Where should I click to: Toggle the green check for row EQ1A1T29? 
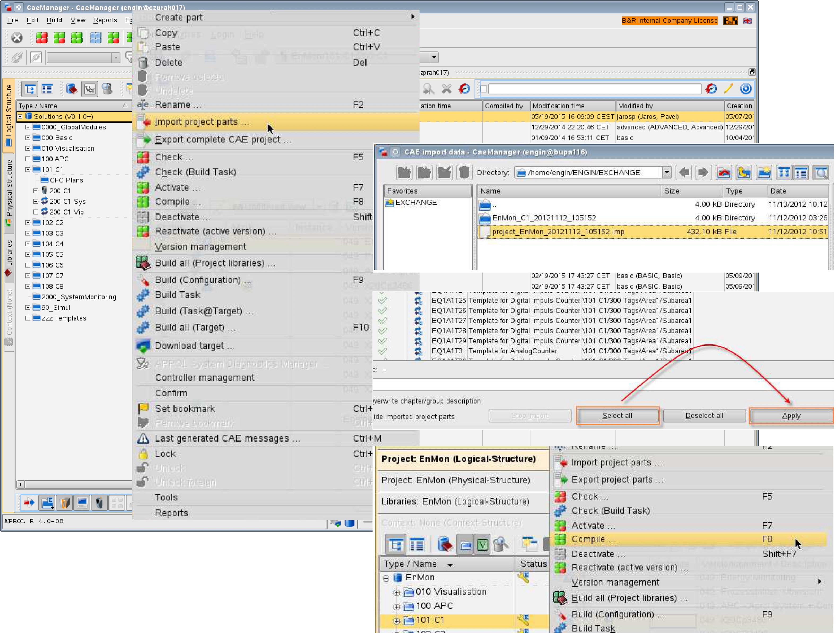point(382,341)
